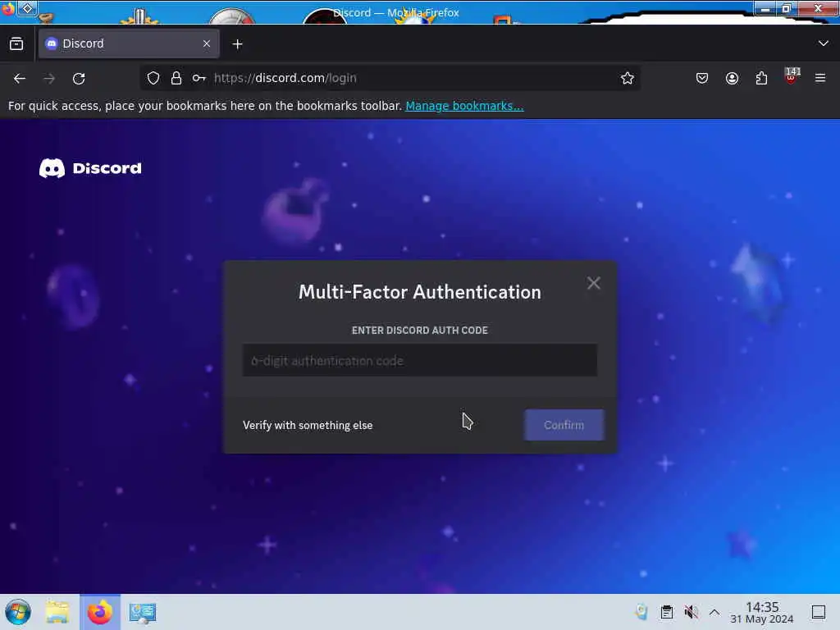Click the uBlock extension icon showing 141

pyautogui.click(x=792, y=76)
